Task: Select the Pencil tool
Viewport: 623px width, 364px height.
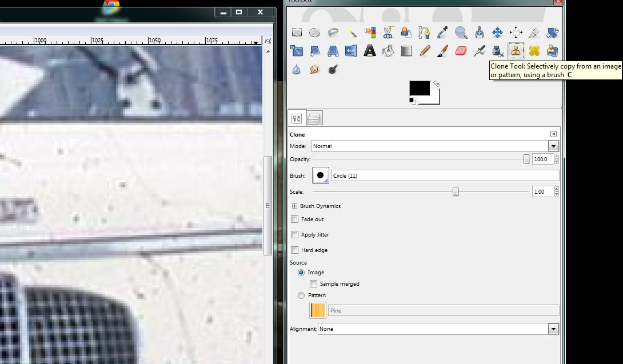Action: 424,51
